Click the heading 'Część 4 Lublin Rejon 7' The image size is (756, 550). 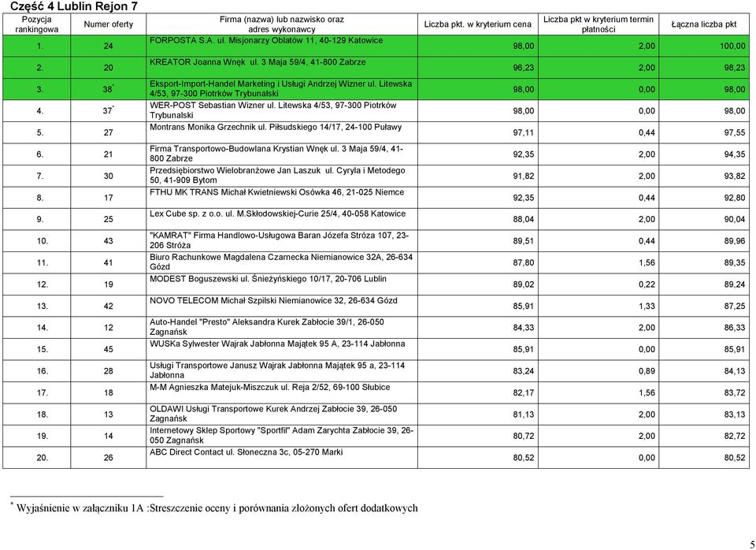coord(74,6)
